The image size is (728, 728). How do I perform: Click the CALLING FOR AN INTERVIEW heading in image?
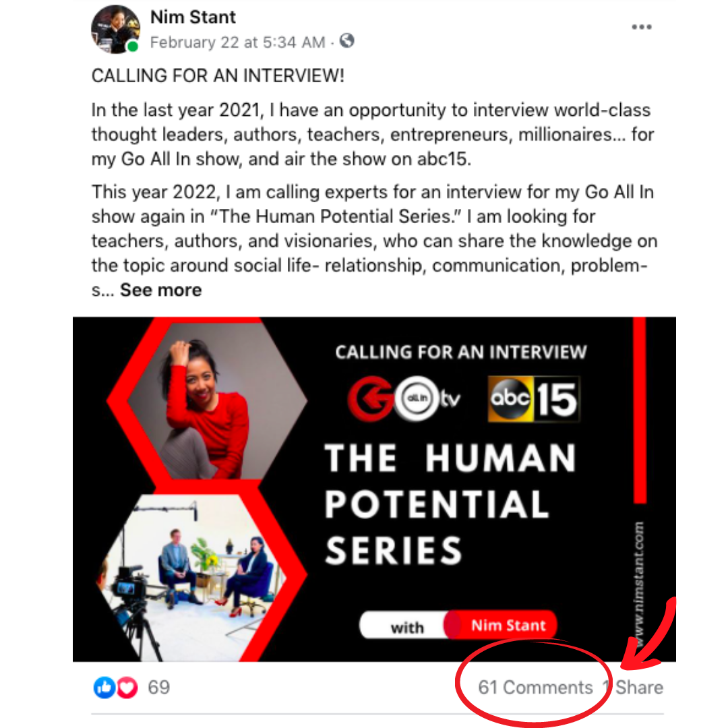(x=460, y=352)
